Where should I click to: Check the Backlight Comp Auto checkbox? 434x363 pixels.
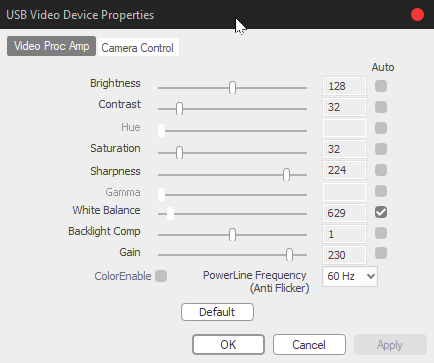pyautogui.click(x=381, y=233)
